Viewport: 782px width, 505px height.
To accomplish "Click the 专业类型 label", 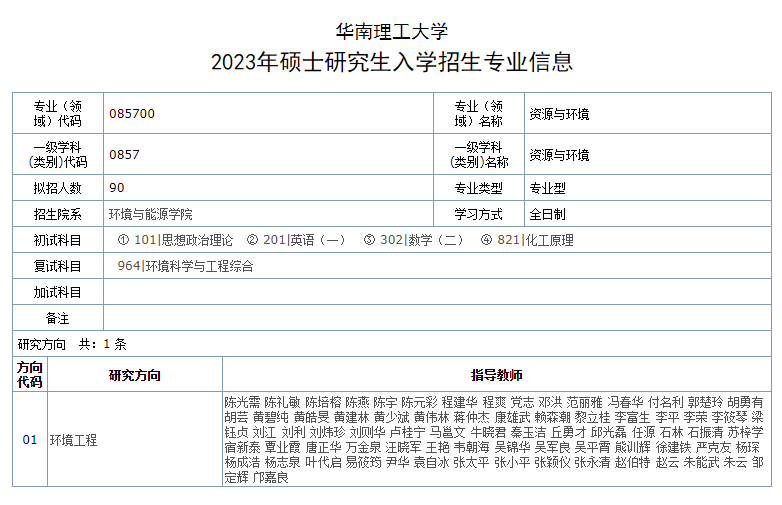I will pos(478,188).
